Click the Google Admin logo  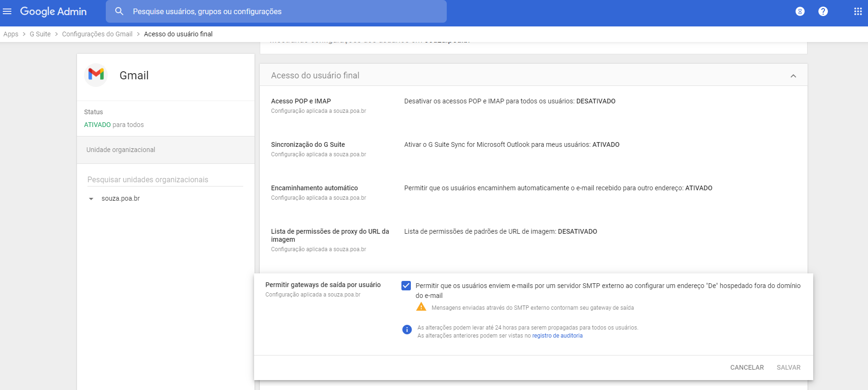pyautogui.click(x=53, y=11)
